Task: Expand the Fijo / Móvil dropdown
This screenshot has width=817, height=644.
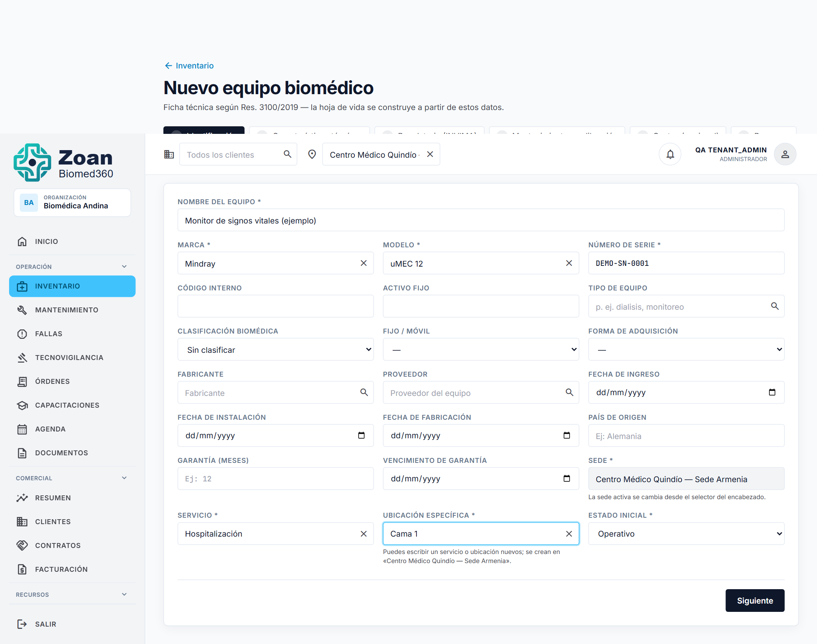Action: pyautogui.click(x=481, y=349)
